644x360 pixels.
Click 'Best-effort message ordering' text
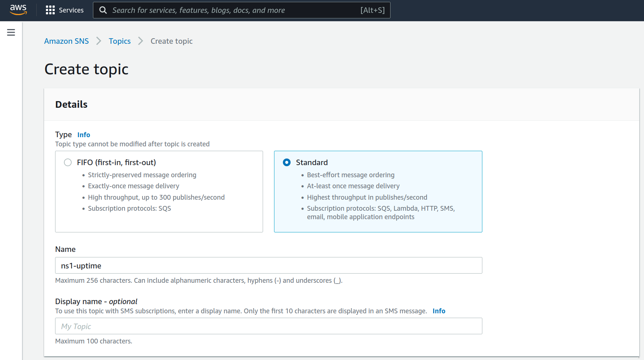click(x=351, y=175)
